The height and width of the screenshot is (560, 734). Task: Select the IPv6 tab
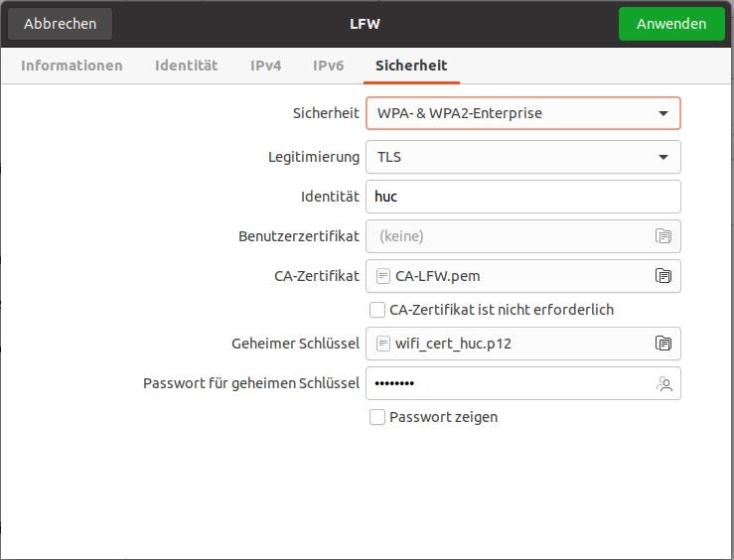(328, 66)
